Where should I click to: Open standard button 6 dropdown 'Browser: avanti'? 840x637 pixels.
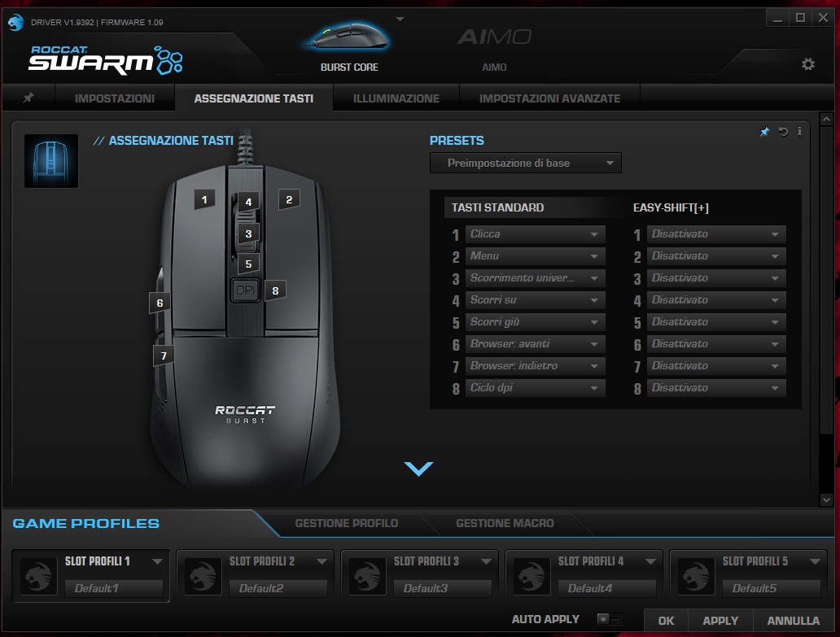[x=536, y=343]
